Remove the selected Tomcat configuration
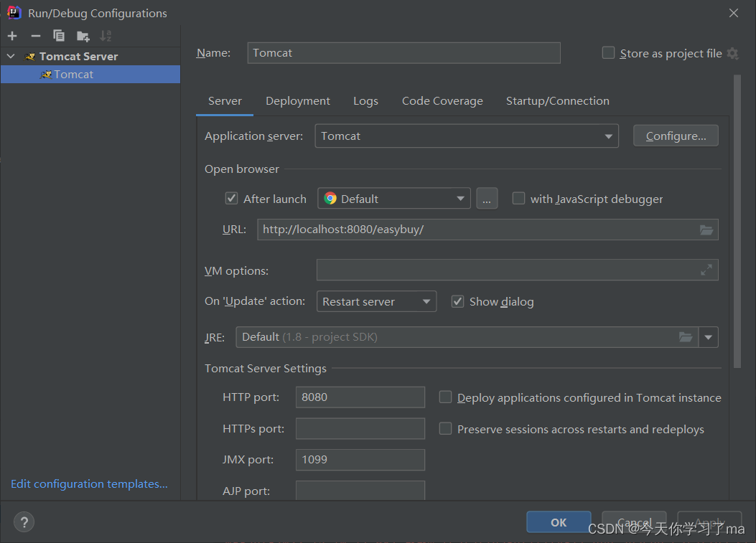The height and width of the screenshot is (543, 756). pyautogui.click(x=34, y=35)
